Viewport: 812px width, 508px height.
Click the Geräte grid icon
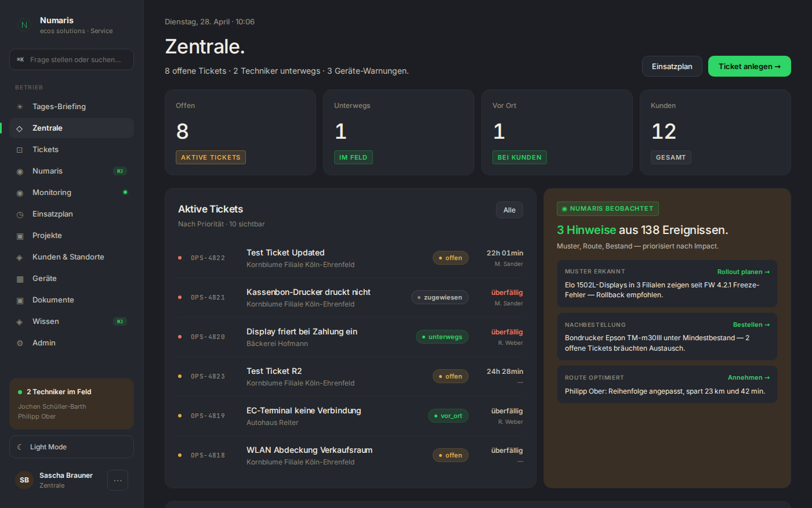pos(20,279)
